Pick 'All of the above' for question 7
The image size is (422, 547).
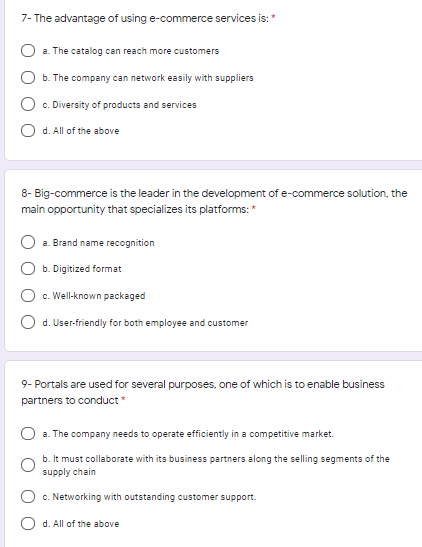pos(28,130)
